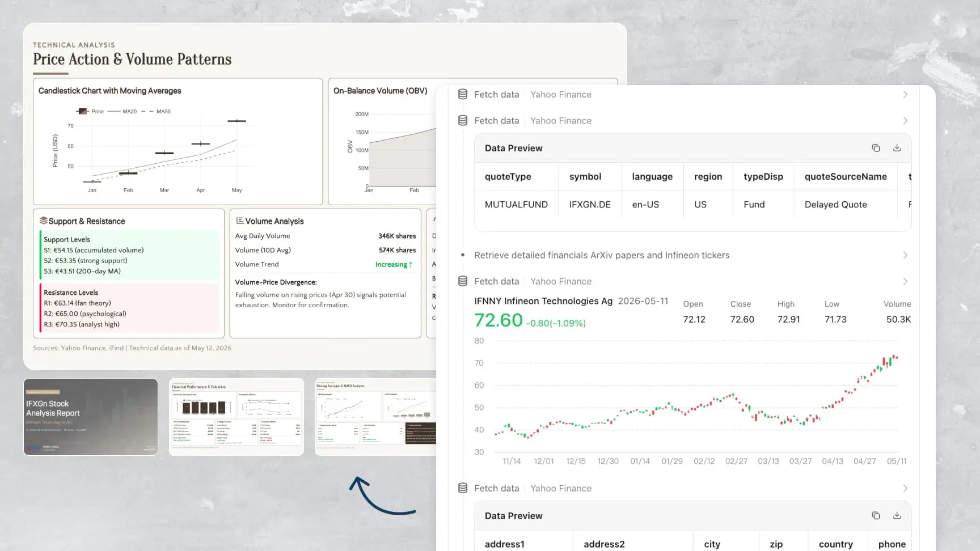Click the database icon beside Fetch data above address1 table

pyautogui.click(x=463, y=488)
